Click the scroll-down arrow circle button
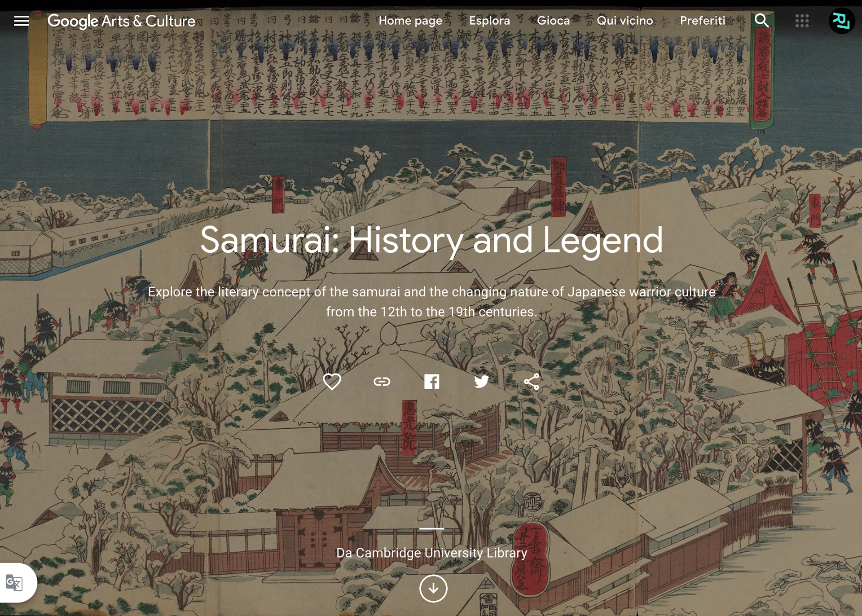 (433, 588)
